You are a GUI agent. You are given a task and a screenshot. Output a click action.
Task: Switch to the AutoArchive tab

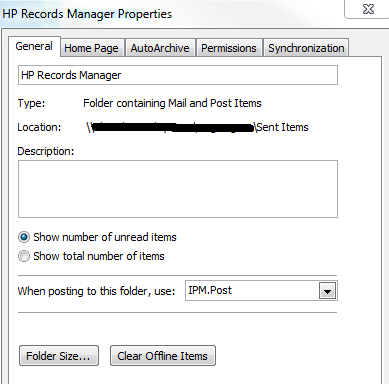(x=160, y=48)
